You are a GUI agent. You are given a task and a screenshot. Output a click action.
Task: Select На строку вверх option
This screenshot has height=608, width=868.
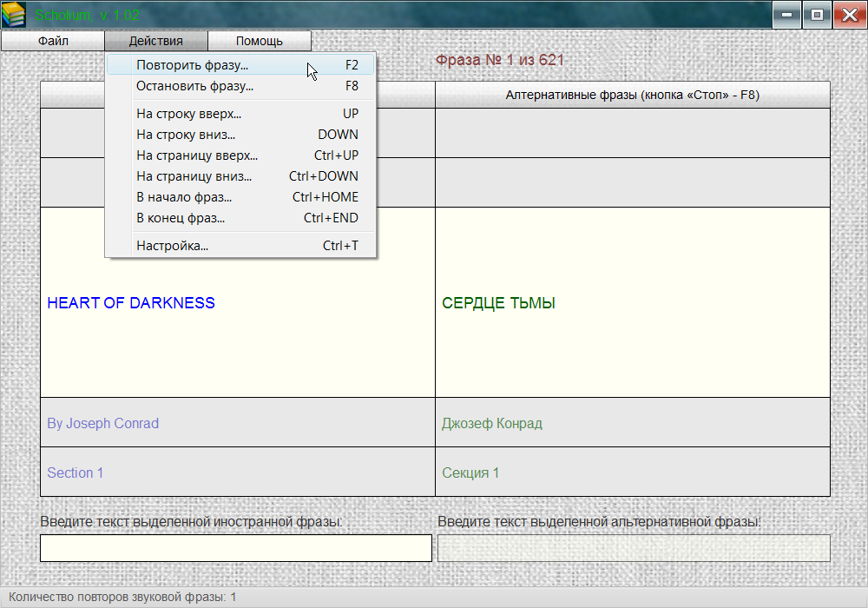188,114
